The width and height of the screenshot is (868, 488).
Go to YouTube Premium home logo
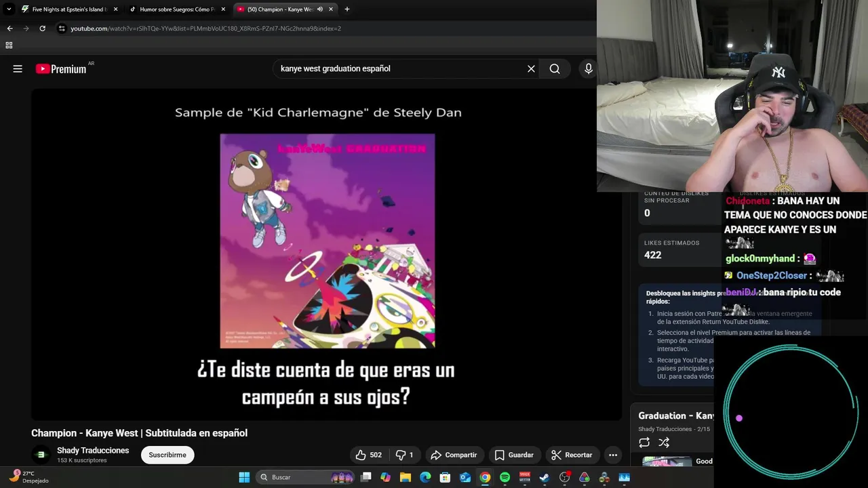[x=61, y=68]
